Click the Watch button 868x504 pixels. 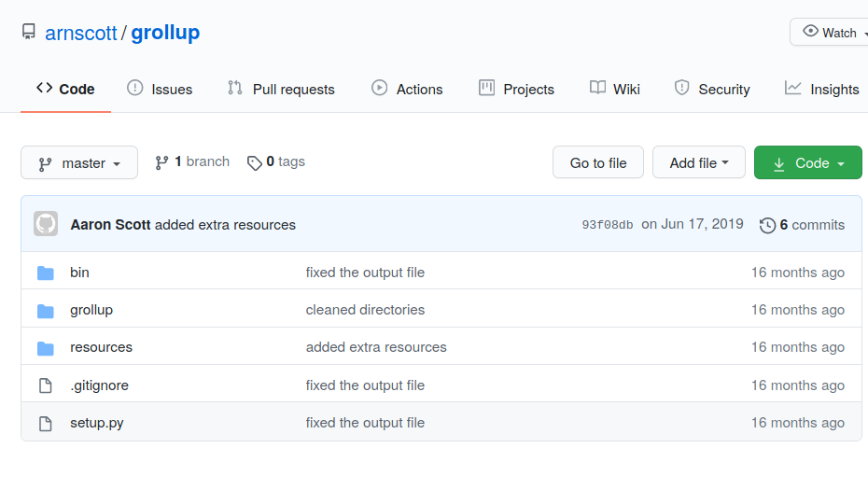829,32
